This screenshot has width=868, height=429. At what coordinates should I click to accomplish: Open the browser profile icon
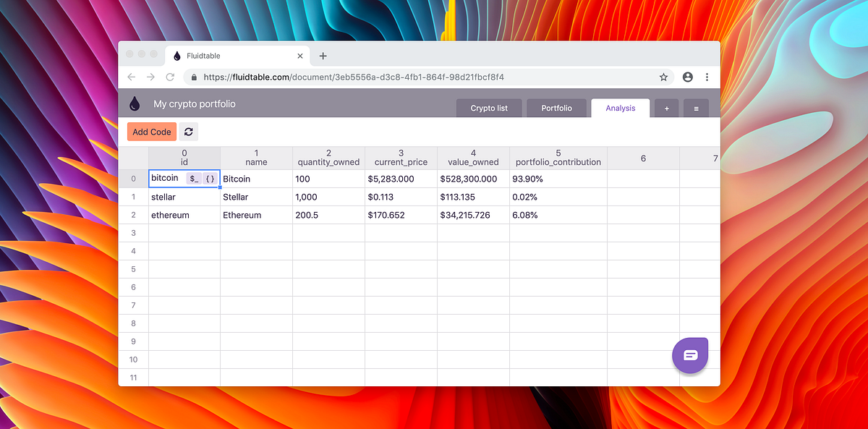click(687, 77)
